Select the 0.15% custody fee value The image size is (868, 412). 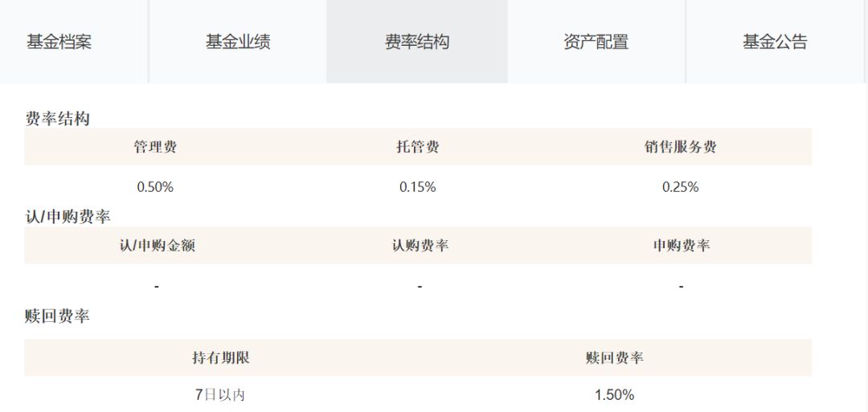[x=418, y=187]
